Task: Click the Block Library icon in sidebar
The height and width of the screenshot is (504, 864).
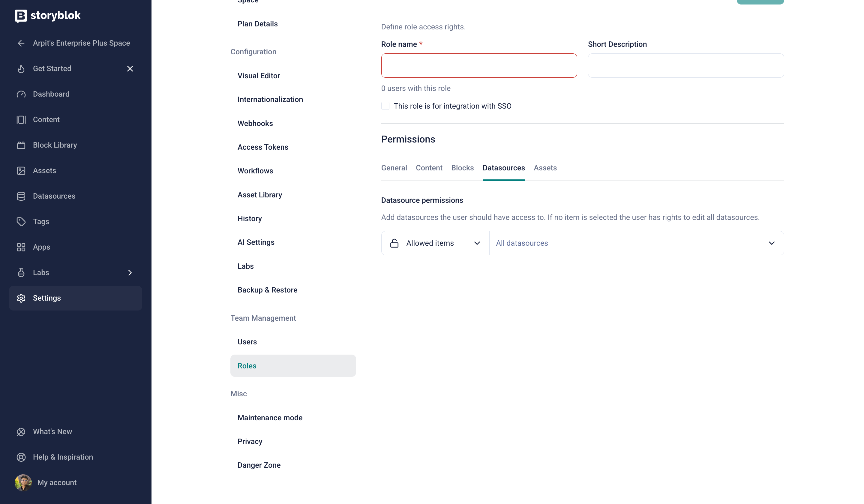Action: [21, 145]
